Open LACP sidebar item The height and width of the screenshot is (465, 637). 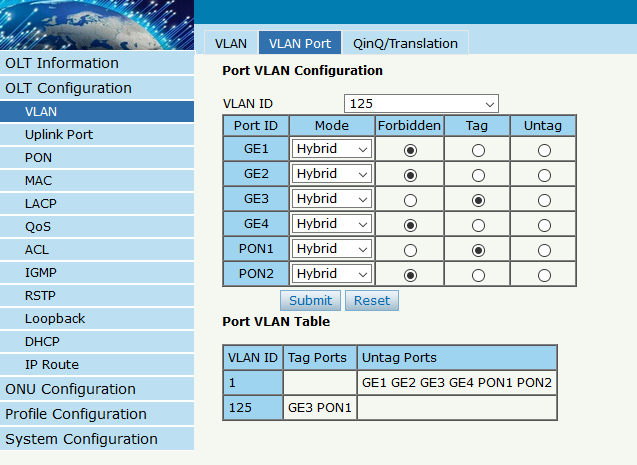pyautogui.click(x=97, y=203)
